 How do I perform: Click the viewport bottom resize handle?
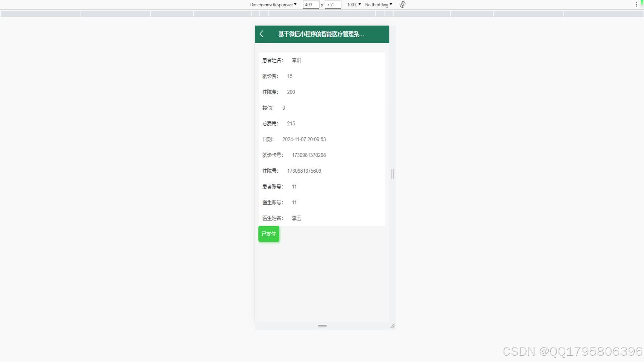point(322,326)
